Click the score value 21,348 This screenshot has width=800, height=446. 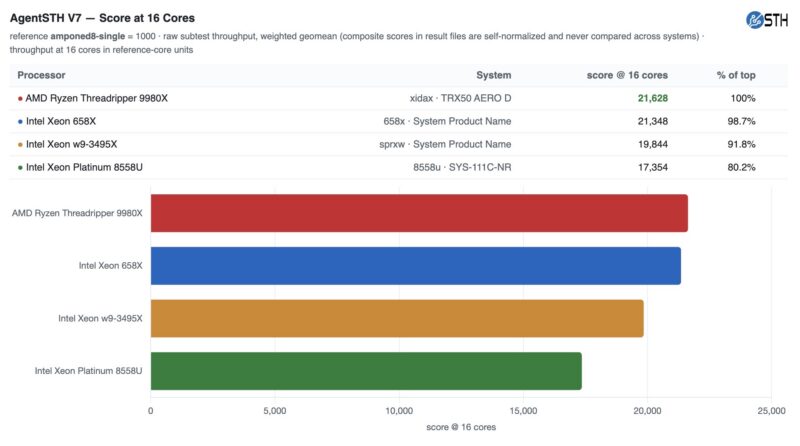tap(653, 121)
